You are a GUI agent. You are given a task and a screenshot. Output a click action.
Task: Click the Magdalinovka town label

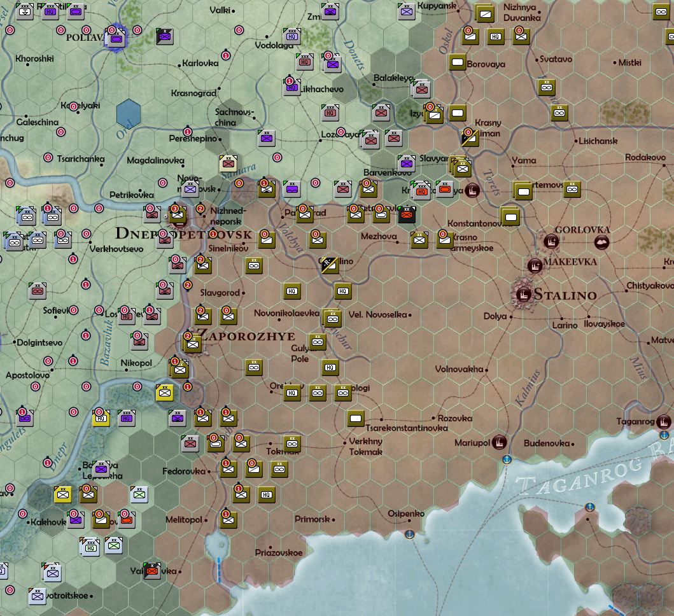pos(155,160)
